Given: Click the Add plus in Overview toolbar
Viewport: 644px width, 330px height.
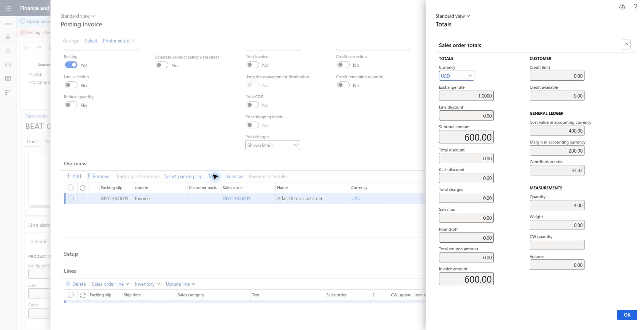Looking at the screenshot, I should [x=74, y=176].
